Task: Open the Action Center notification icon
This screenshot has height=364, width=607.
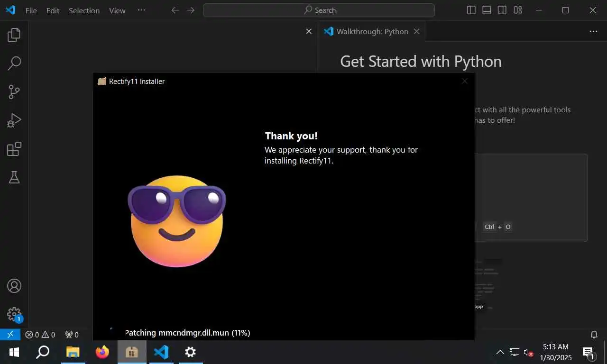Action: [589, 352]
